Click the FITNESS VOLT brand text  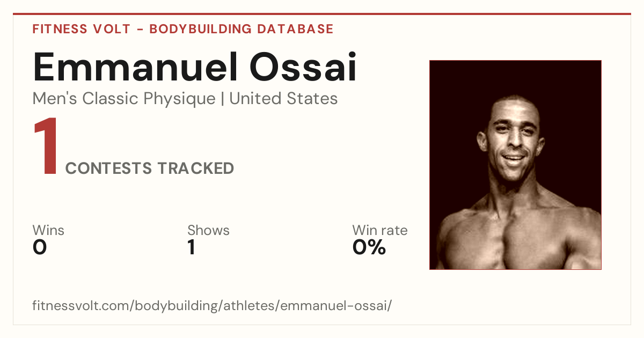tap(82, 29)
